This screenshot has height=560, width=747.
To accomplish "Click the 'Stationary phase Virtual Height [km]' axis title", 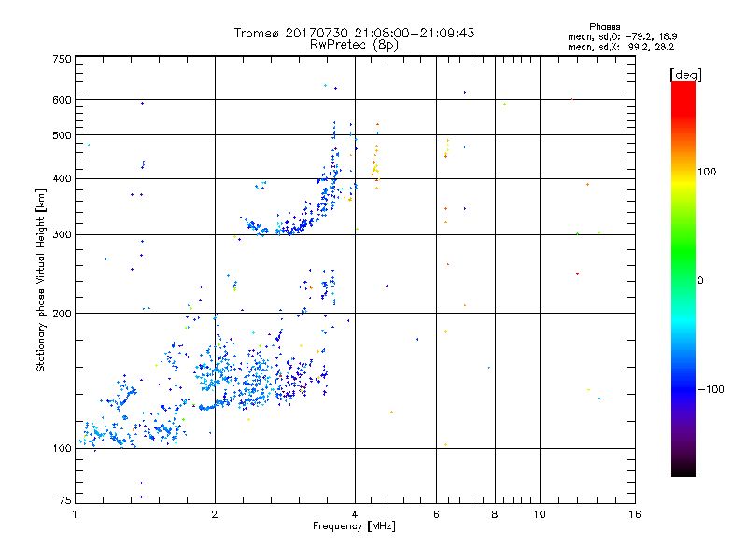I will 40,281.
